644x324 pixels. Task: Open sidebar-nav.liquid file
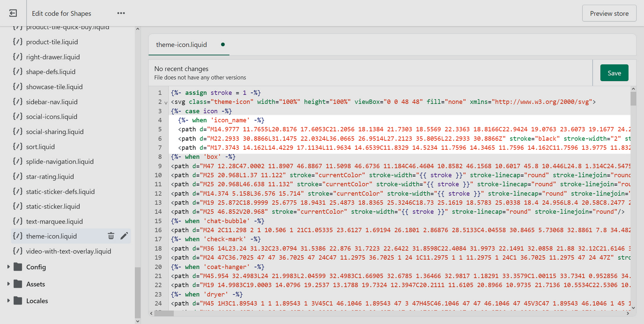click(x=52, y=102)
